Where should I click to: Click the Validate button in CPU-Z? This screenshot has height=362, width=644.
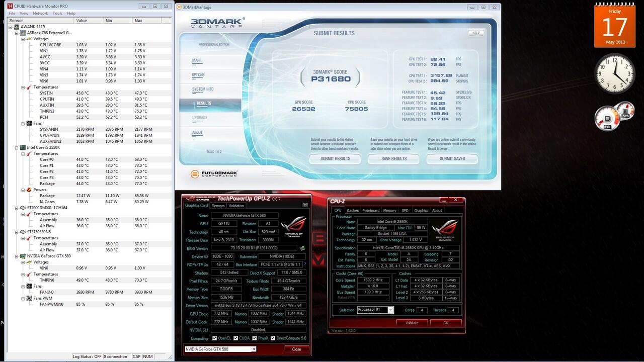(412, 323)
